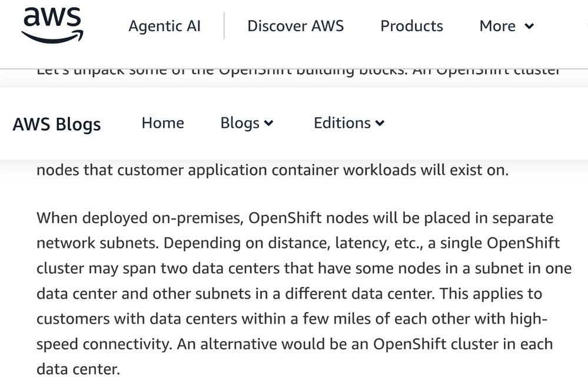Click the chevron arrow beside Blogs

[x=269, y=123]
